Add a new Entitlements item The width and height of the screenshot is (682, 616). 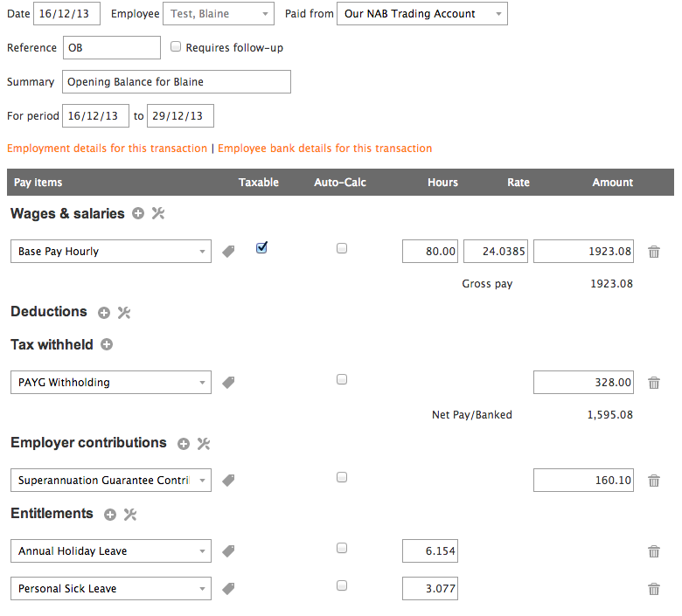[110, 515]
